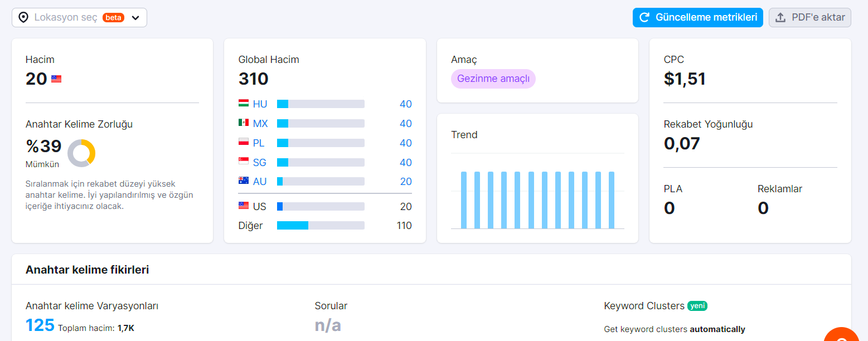The image size is (868, 341).
Task: Click the beta badge in location selector
Action: tap(114, 17)
